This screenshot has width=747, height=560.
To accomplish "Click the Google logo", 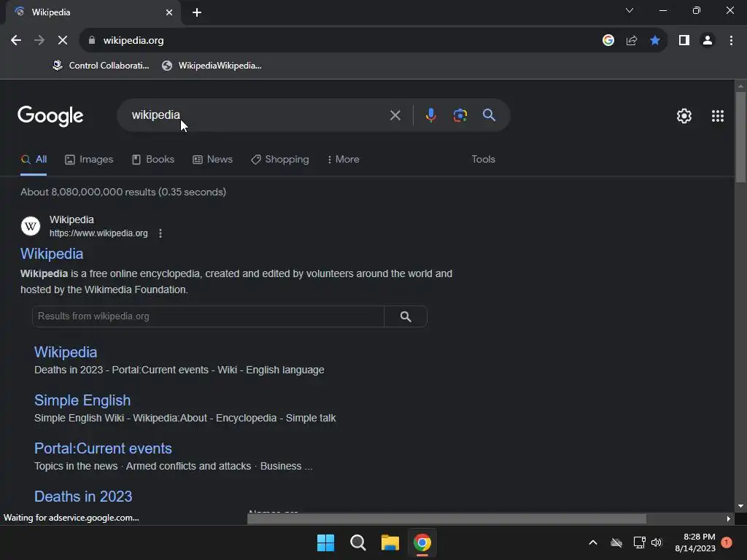I will click(x=50, y=116).
